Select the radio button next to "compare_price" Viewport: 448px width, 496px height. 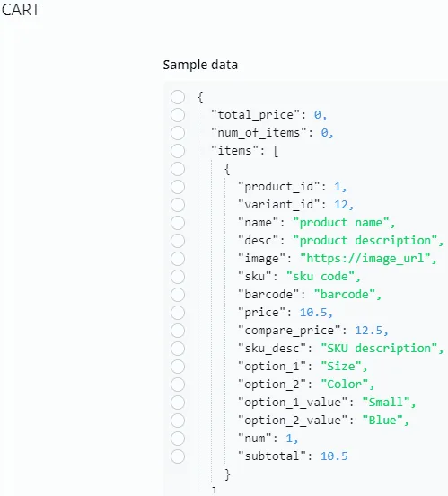178,331
